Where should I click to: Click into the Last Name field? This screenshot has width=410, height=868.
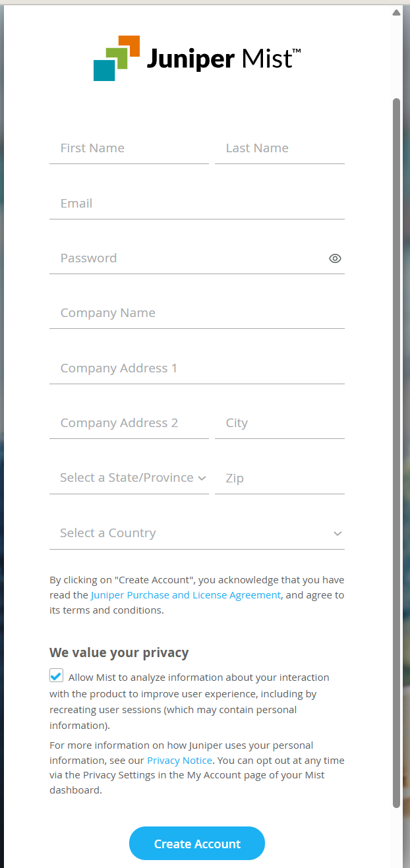click(279, 148)
